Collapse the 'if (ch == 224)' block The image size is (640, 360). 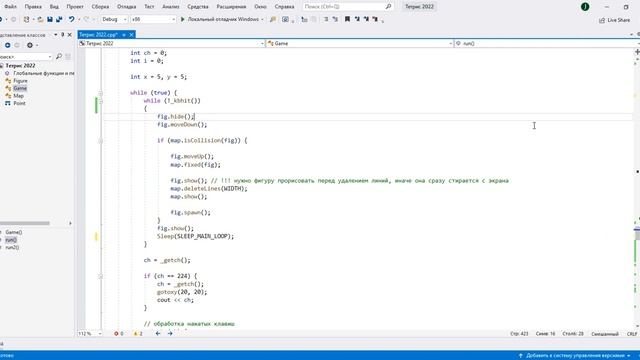pos(100,276)
